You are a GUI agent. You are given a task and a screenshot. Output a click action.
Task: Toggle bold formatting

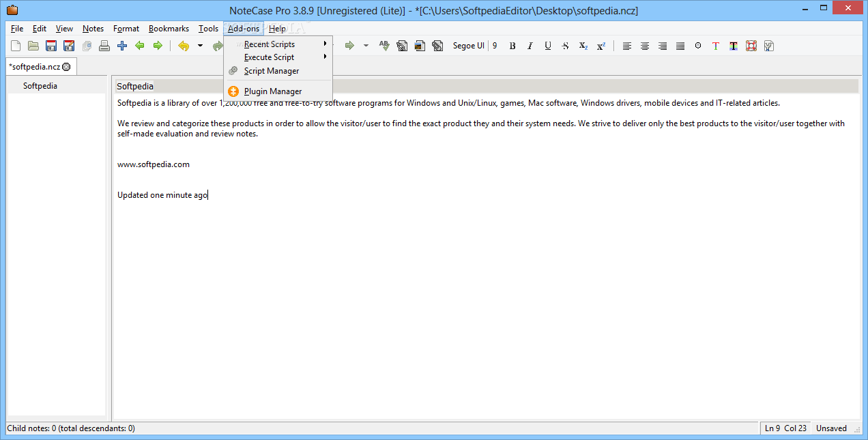pyautogui.click(x=512, y=46)
